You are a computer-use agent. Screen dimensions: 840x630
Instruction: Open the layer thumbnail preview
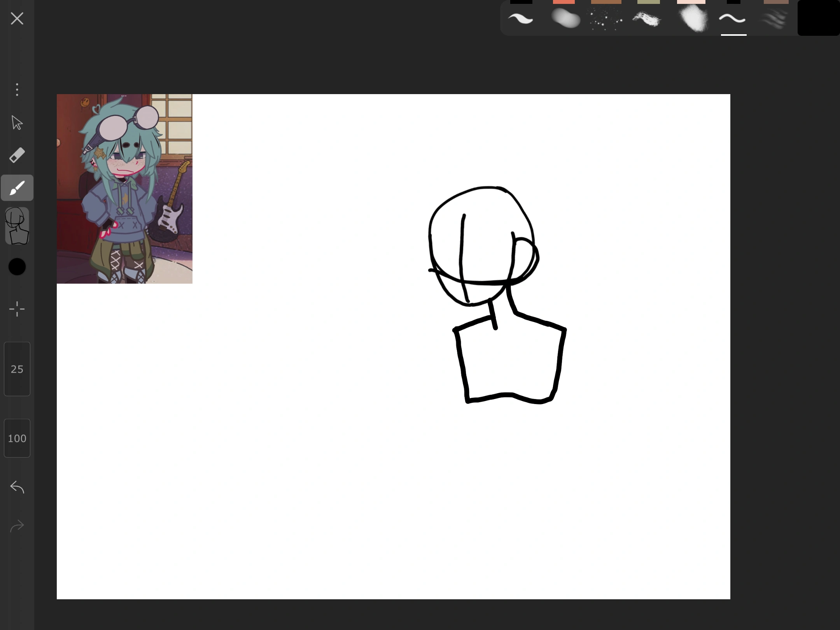coord(17,226)
